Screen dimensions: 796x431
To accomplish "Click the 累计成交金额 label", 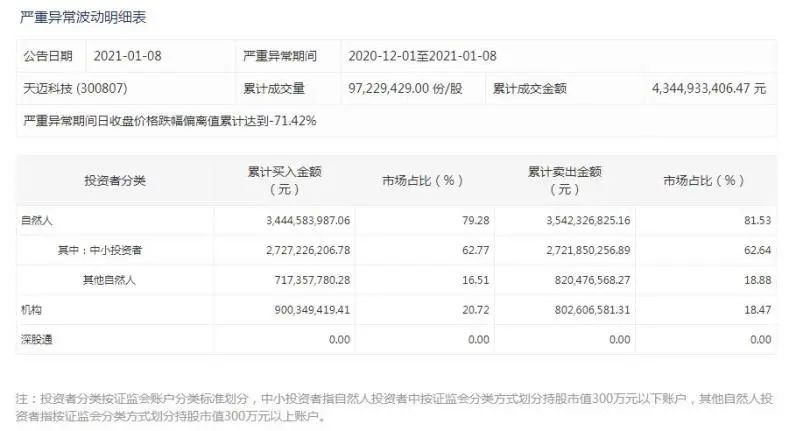I will (529, 88).
